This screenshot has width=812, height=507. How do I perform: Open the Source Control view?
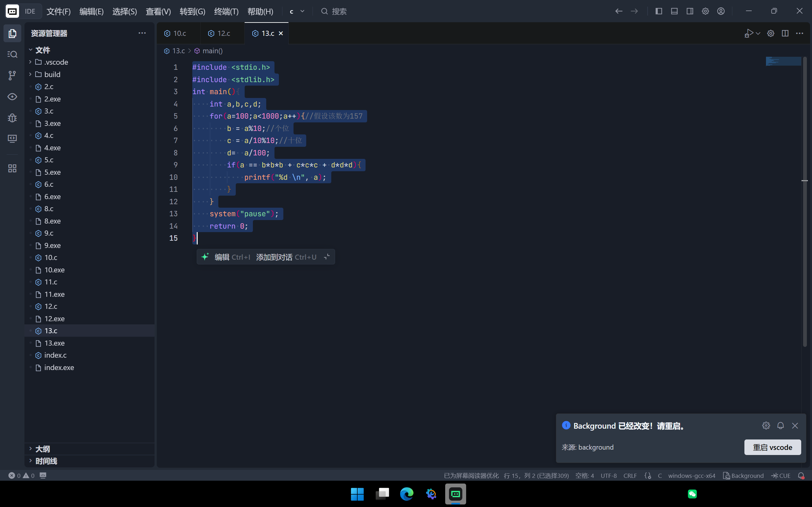(x=12, y=75)
